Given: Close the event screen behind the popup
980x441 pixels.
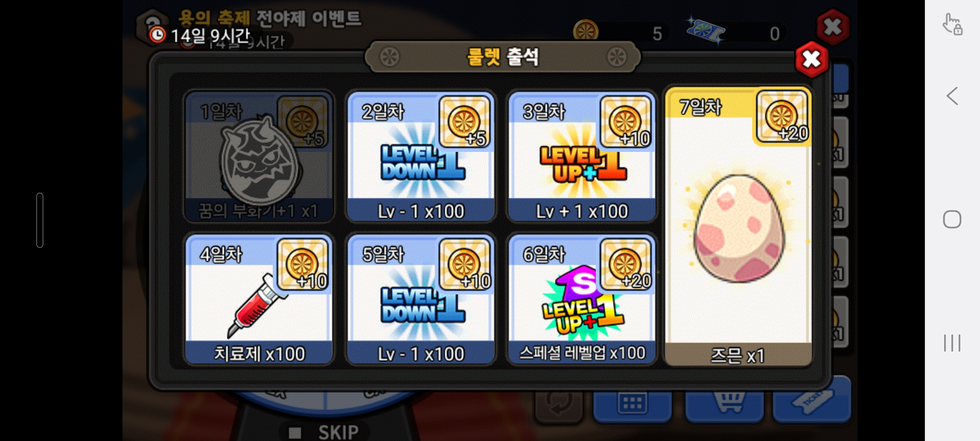Looking at the screenshot, I should point(833,27).
